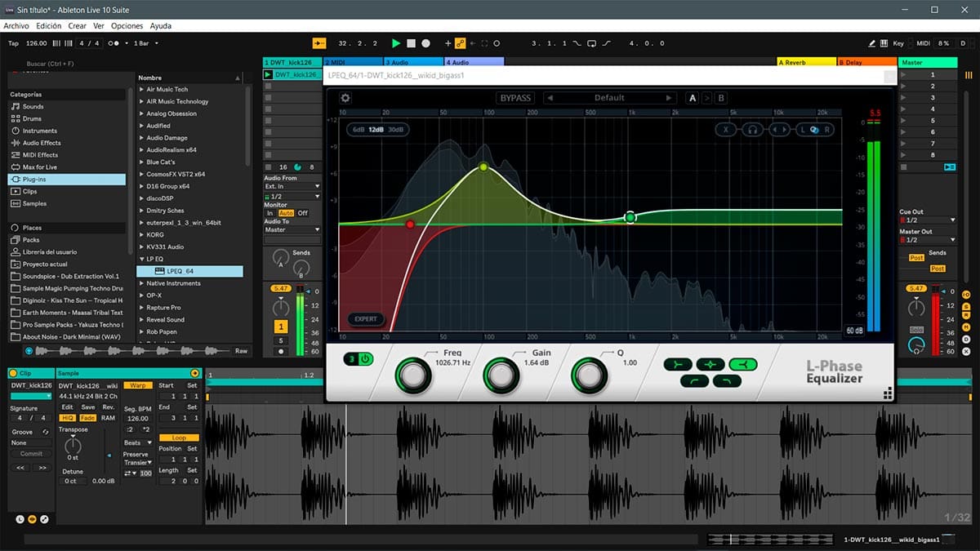Start playback with the green Play button
980x551 pixels.
tap(396, 43)
